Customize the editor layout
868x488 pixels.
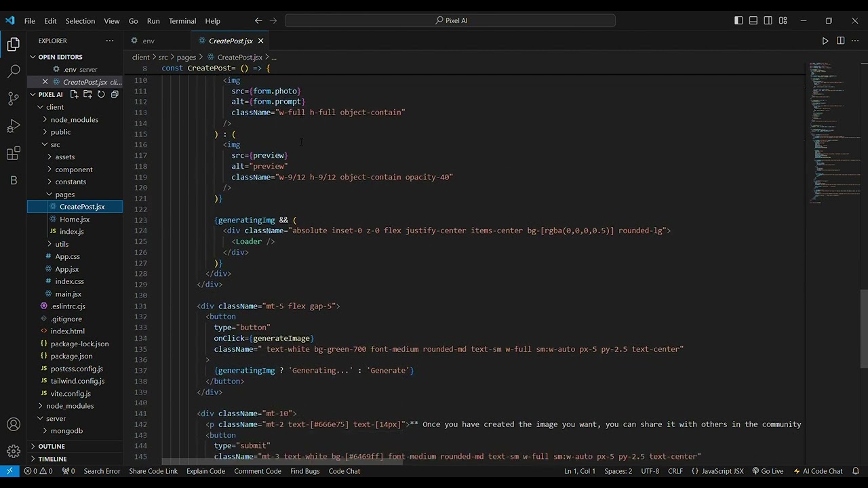(783, 21)
